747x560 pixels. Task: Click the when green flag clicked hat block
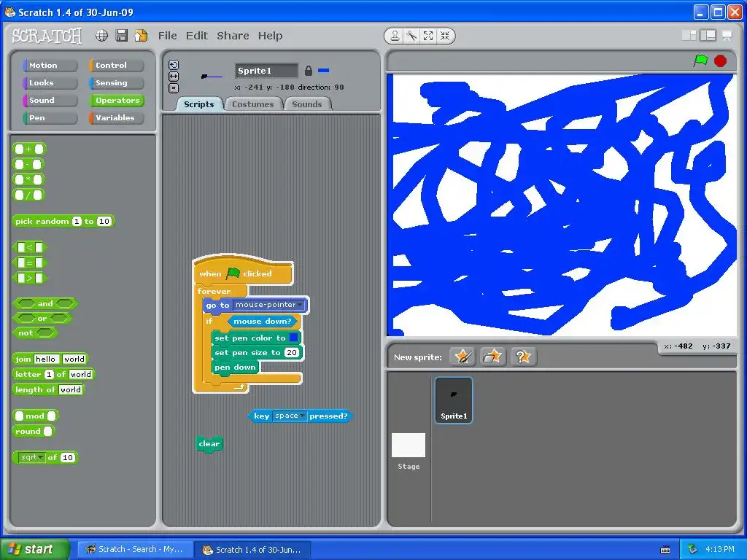click(x=242, y=273)
